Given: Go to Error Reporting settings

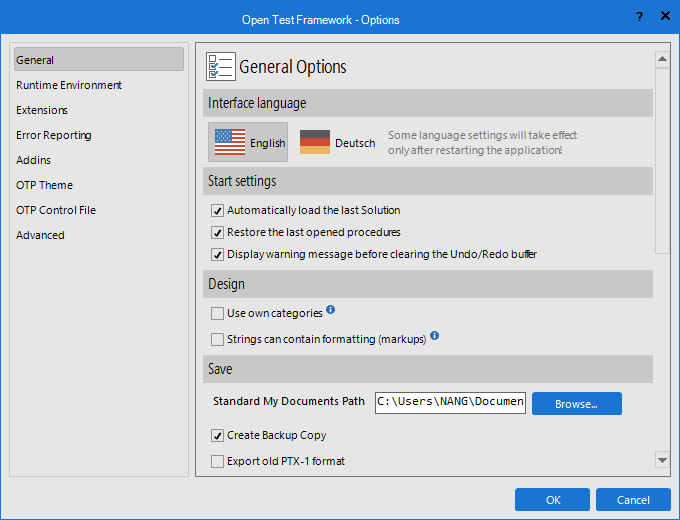Looking at the screenshot, I should pos(53,135).
